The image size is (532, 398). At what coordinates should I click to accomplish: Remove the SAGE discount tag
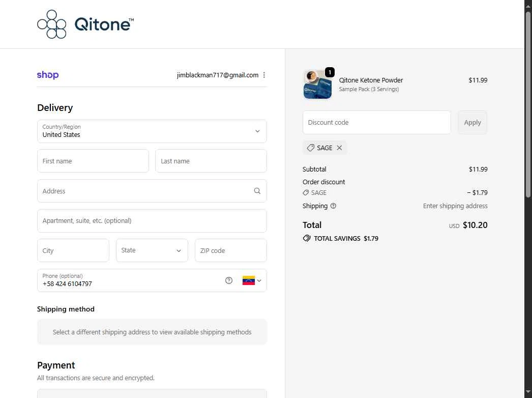point(339,148)
